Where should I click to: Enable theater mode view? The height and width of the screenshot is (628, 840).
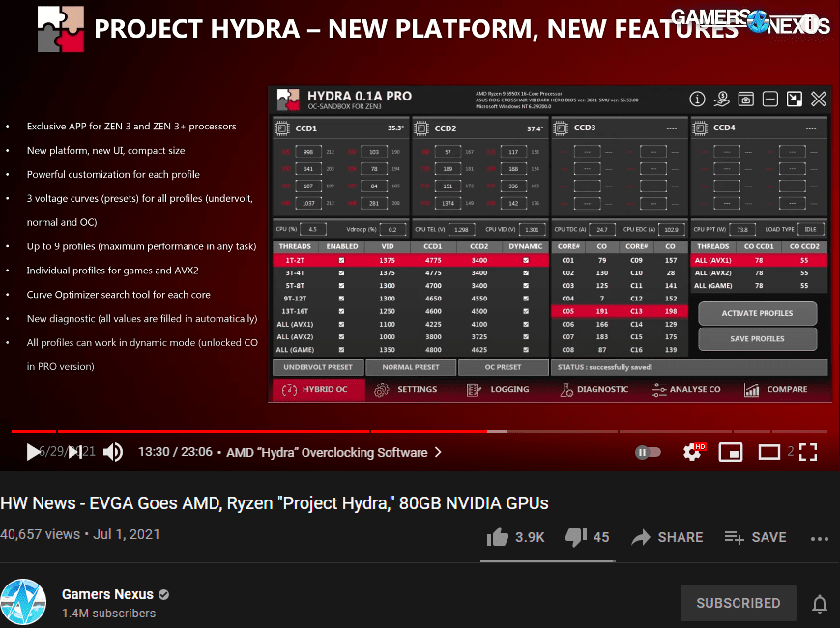(769, 452)
